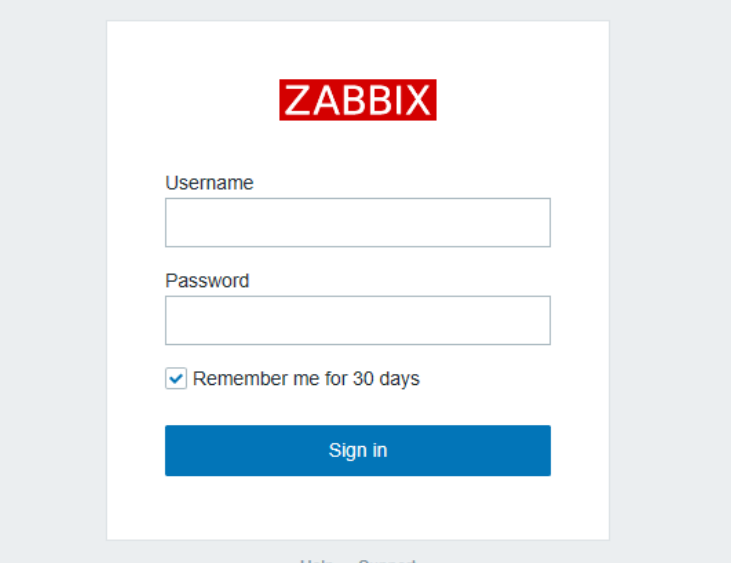Toggle the blue checkmark box
The image size is (731, 563).
click(x=176, y=378)
